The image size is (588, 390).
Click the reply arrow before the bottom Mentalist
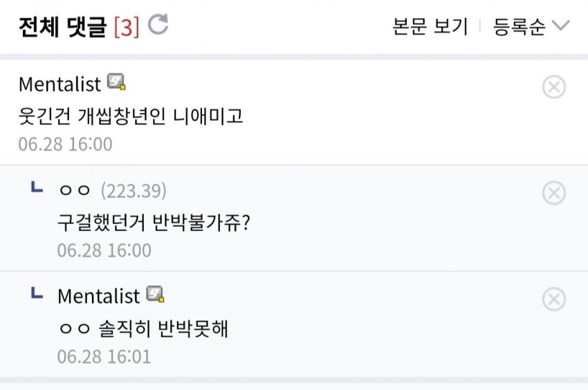point(37,294)
